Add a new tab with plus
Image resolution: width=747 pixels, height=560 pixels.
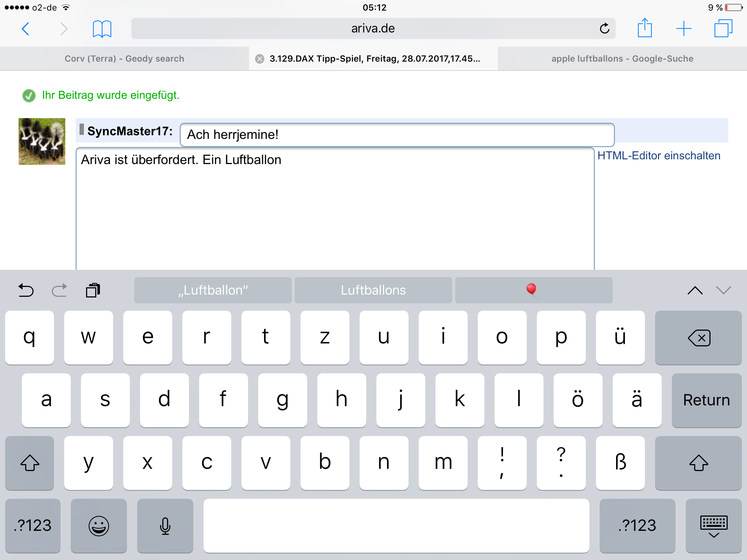684,28
